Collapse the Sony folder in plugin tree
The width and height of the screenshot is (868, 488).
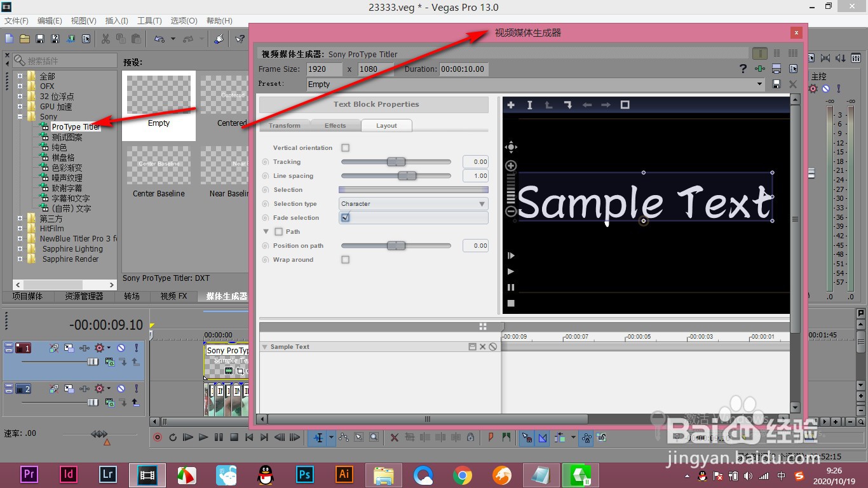coord(20,117)
